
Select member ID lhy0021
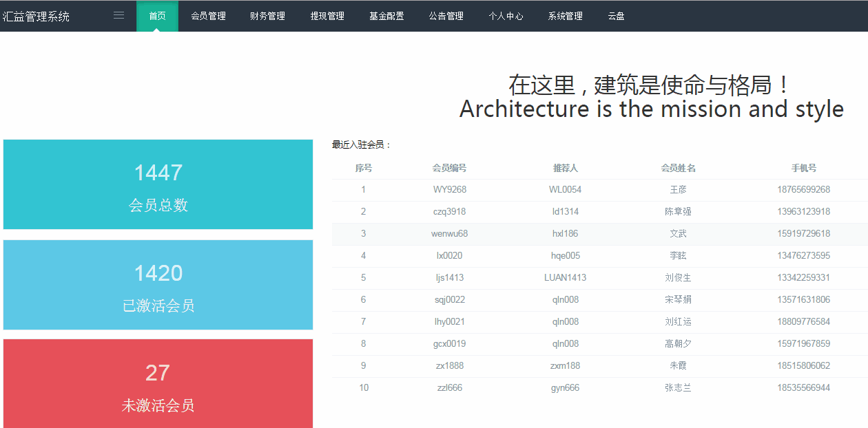[450, 322]
